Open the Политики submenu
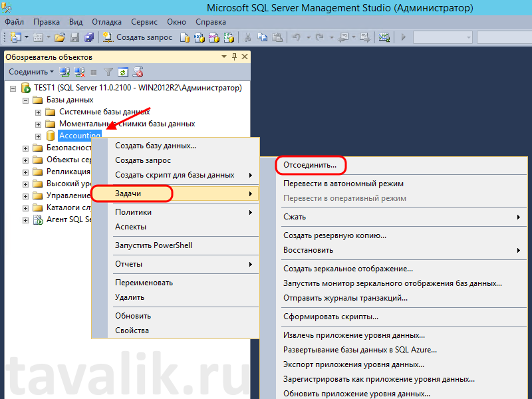 pos(176,212)
